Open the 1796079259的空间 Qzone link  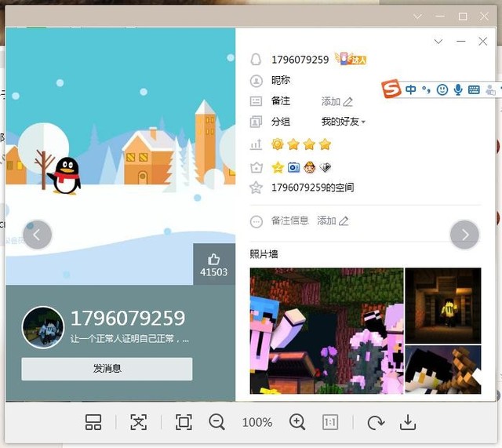coord(312,188)
